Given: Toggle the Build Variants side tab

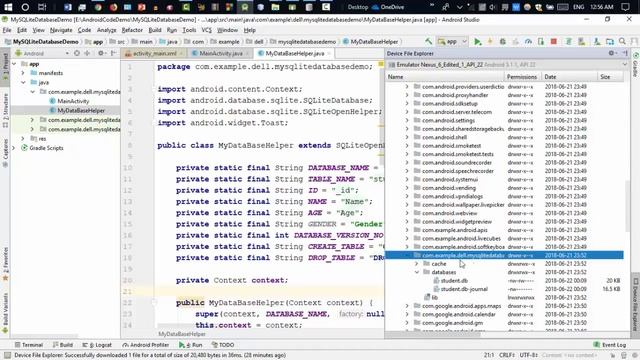Looking at the screenshot, I should click(x=5, y=314).
